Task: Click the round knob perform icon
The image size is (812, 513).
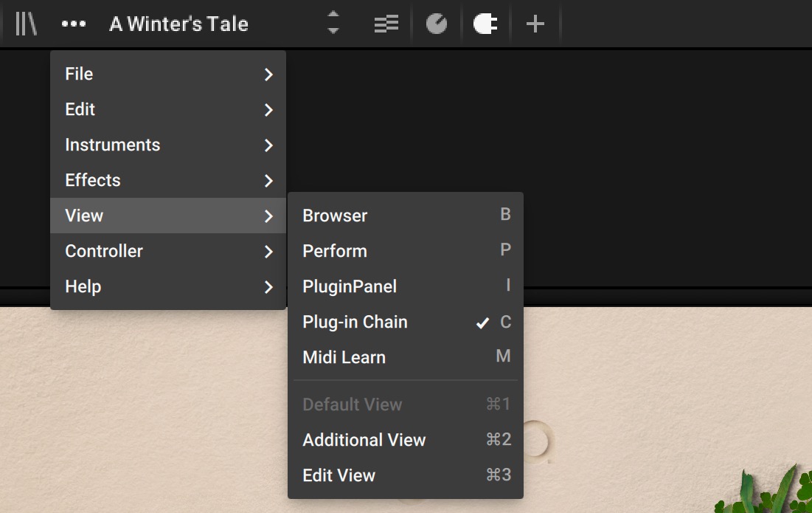Action: [437, 24]
